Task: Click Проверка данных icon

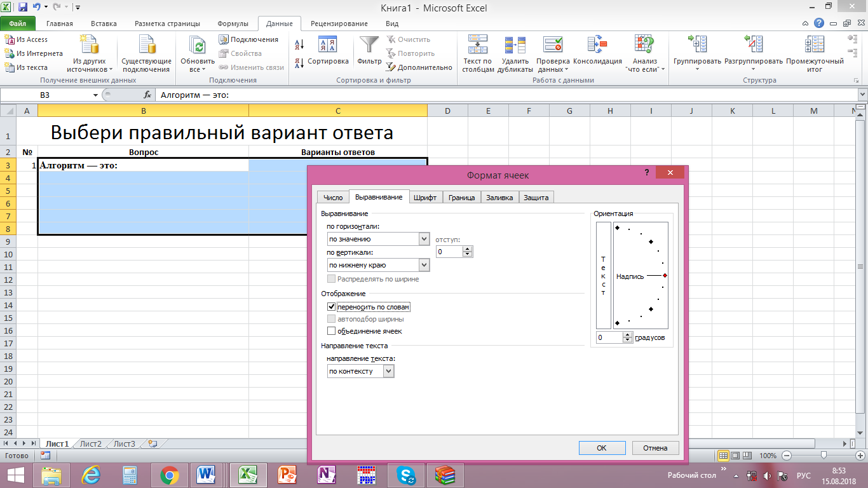Action: (x=553, y=44)
